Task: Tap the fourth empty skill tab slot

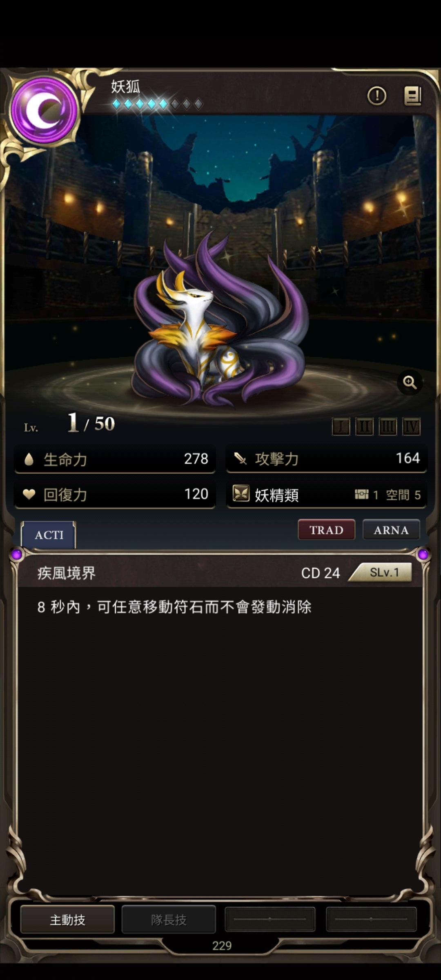Action: point(371,919)
